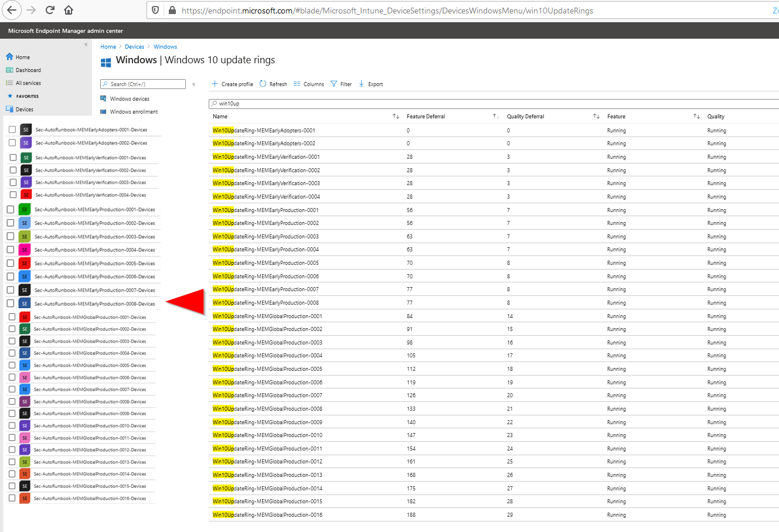
Task: Sort by Quality Deferral column arrows
Action: (596, 116)
